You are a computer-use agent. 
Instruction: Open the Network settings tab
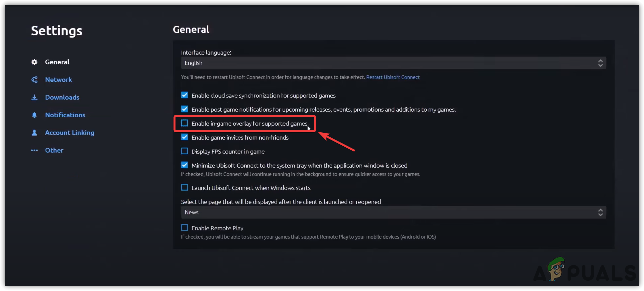(x=58, y=80)
